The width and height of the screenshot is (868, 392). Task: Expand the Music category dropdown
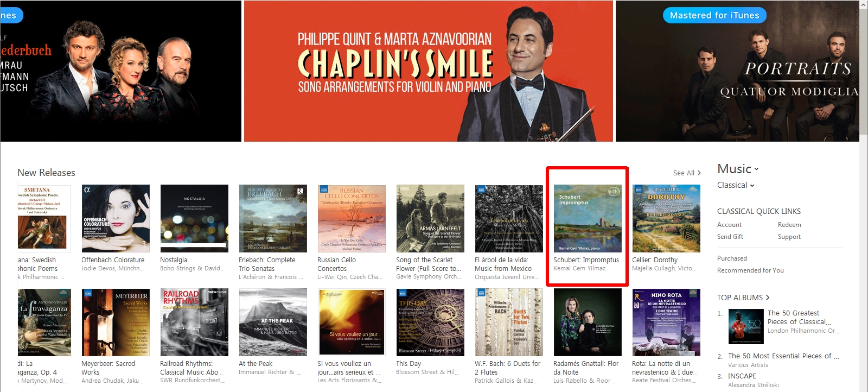pos(738,169)
